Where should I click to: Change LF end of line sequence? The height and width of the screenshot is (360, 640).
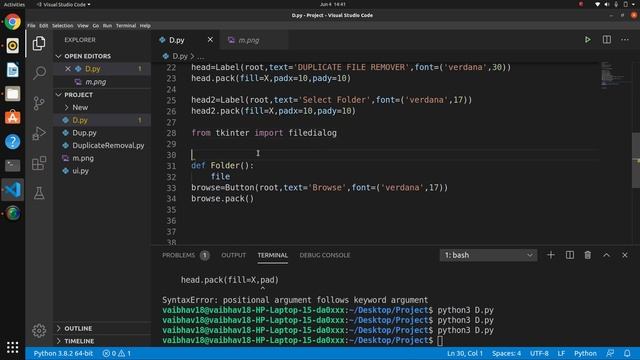tap(561, 353)
